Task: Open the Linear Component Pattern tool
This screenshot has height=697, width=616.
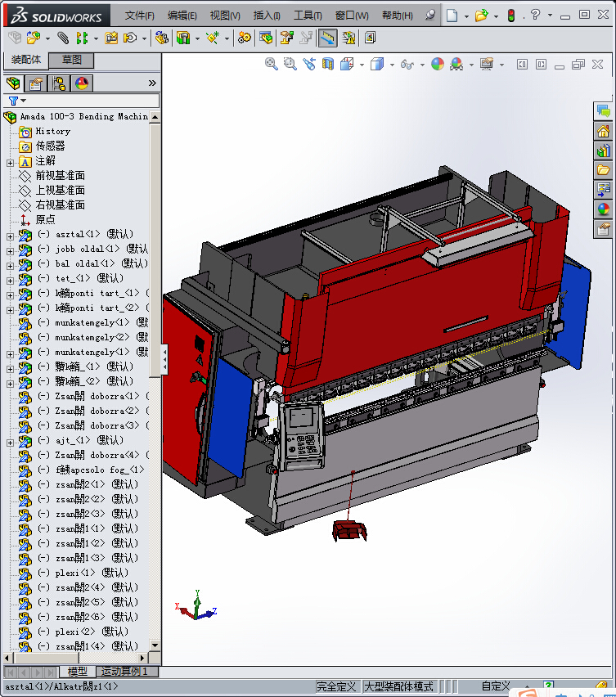Action: point(82,38)
